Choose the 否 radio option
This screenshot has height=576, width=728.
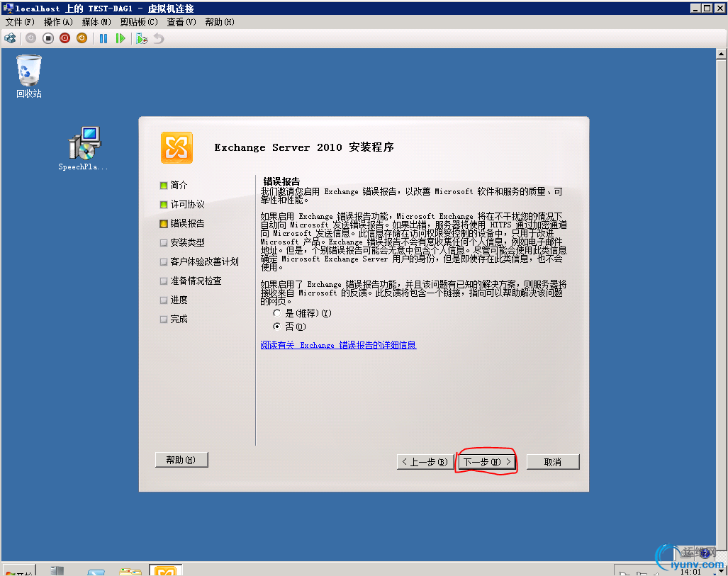pos(277,327)
